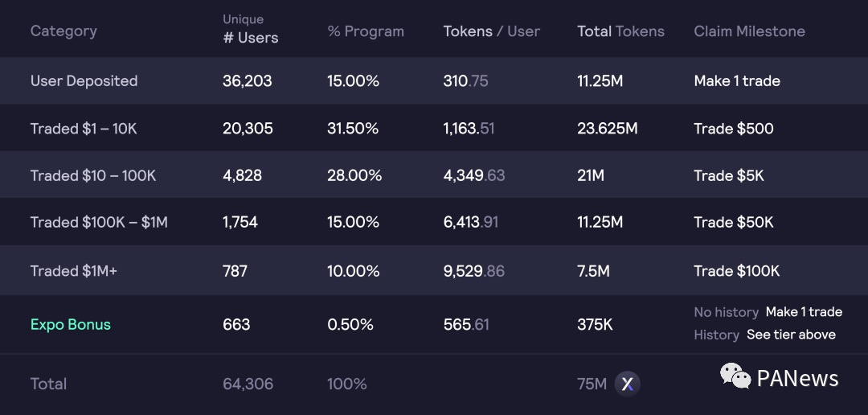The image size is (868, 415).
Task: Click the 565.61 tokens per user value
Action: (x=466, y=325)
